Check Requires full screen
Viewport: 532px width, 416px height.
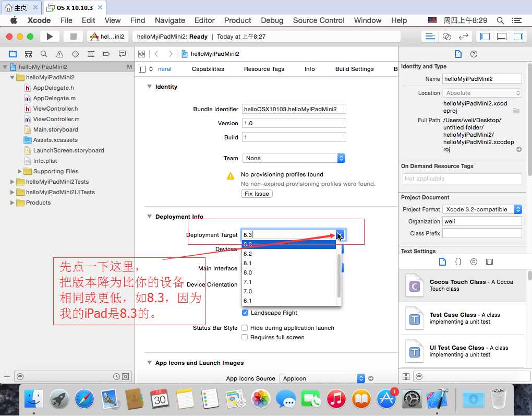tap(244, 338)
